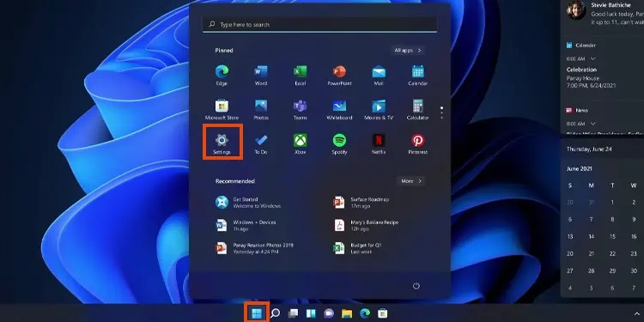
Task: Open the Pinterest app
Action: (417, 143)
